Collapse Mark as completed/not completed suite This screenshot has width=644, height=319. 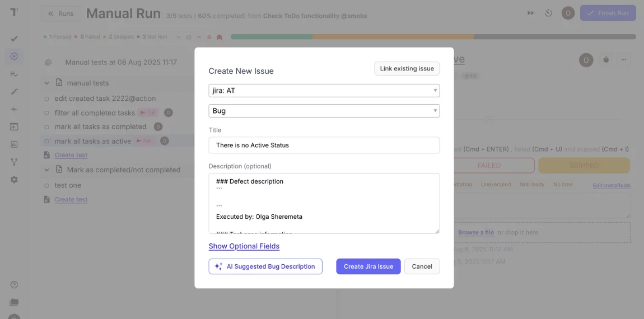[x=47, y=170]
